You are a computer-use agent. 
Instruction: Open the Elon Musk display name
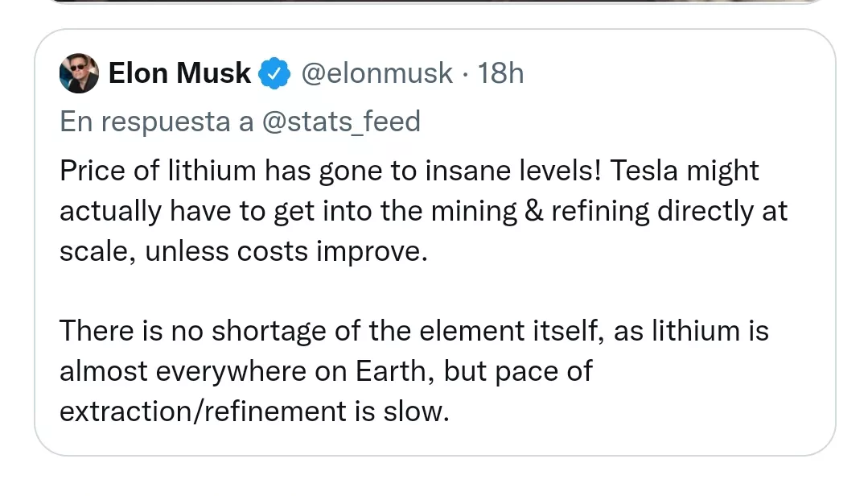[179, 74]
